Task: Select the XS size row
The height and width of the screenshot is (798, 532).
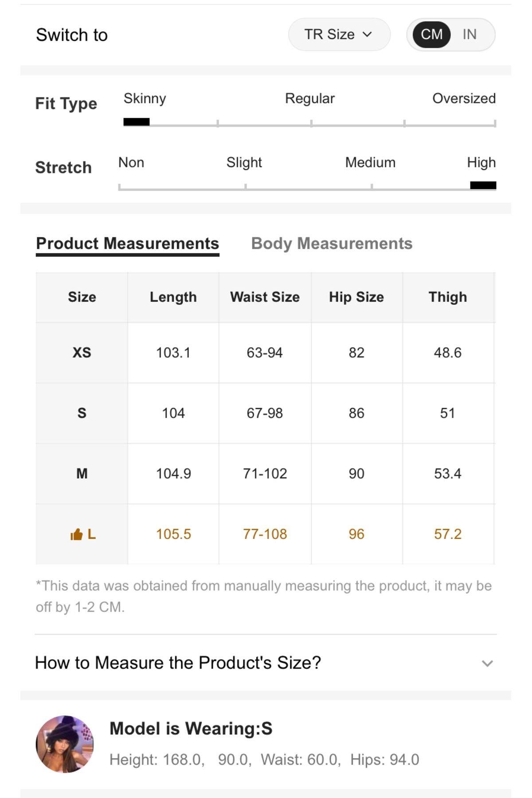Action: [x=265, y=353]
